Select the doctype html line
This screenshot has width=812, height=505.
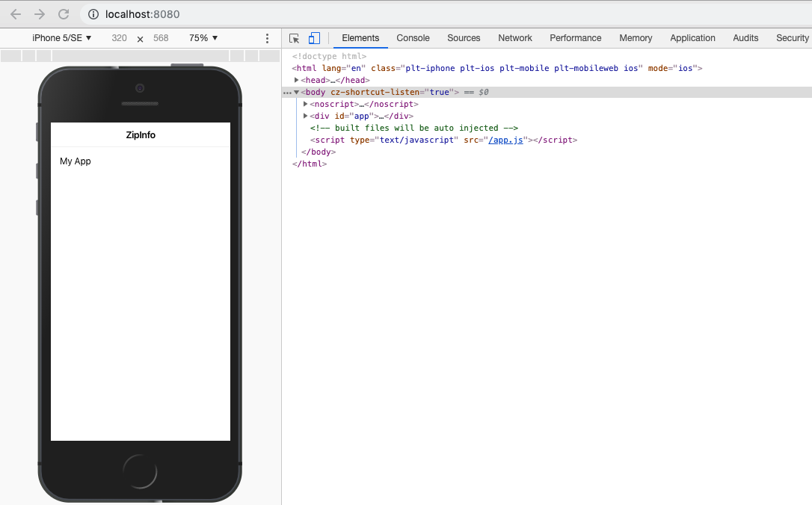pos(329,56)
